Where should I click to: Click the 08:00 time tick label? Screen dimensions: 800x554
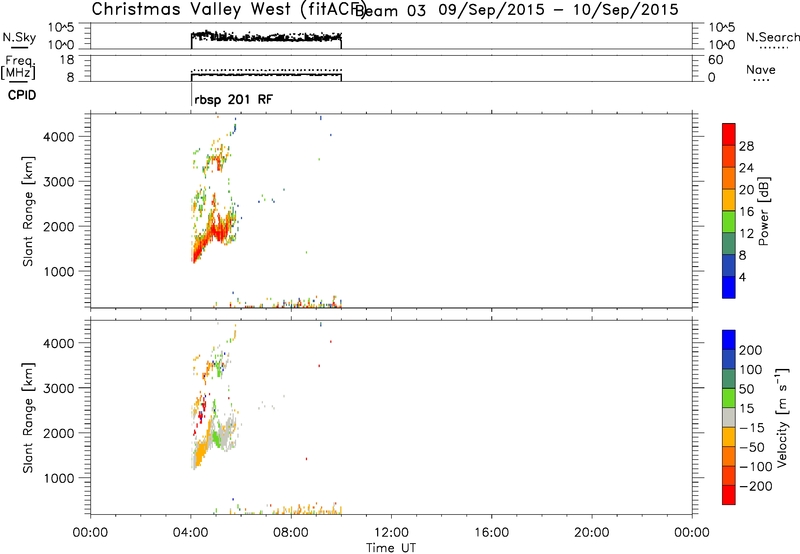291,533
